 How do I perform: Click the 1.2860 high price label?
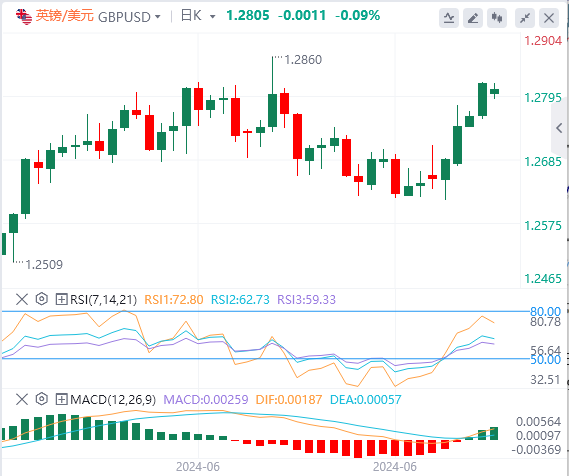coord(303,60)
